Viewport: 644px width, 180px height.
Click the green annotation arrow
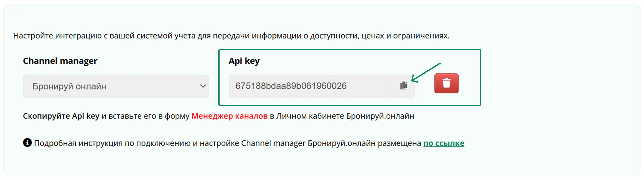point(426,72)
